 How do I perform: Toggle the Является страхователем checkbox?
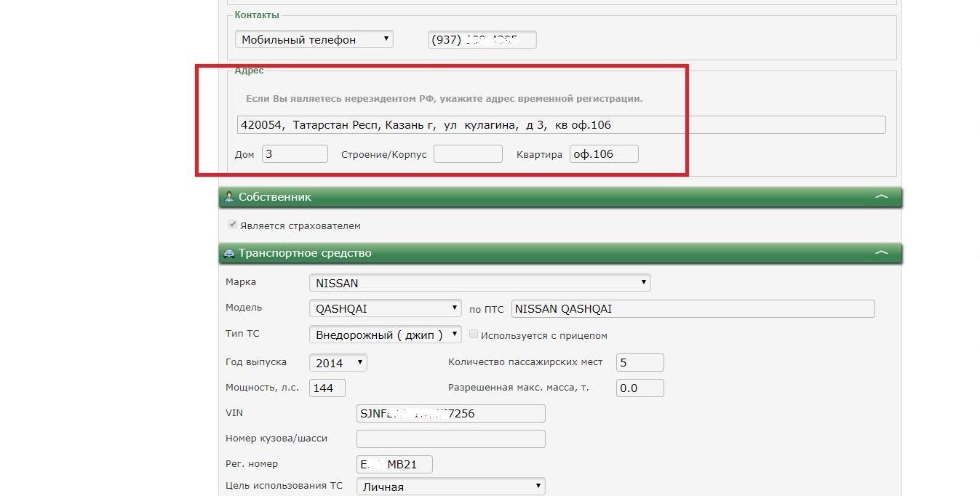click(x=233, y=225)
